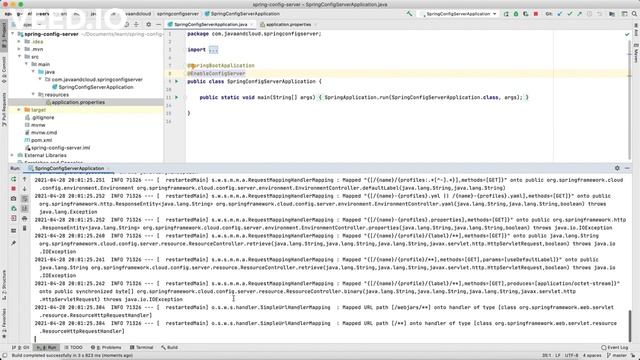Expand External Libraries node

(12, 155)
